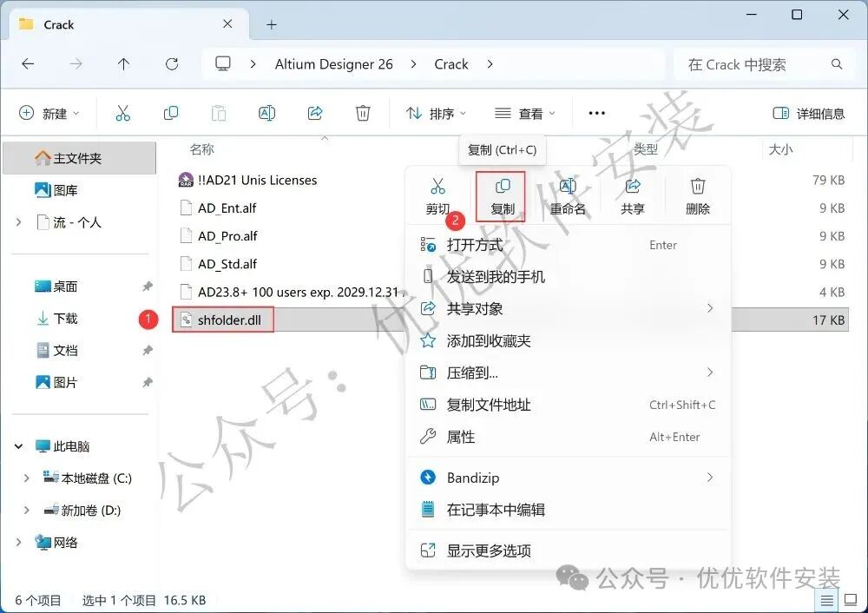Click the toolbar Copy icon
The height and width of the screenshot is (613, 868).
(171, 114)
